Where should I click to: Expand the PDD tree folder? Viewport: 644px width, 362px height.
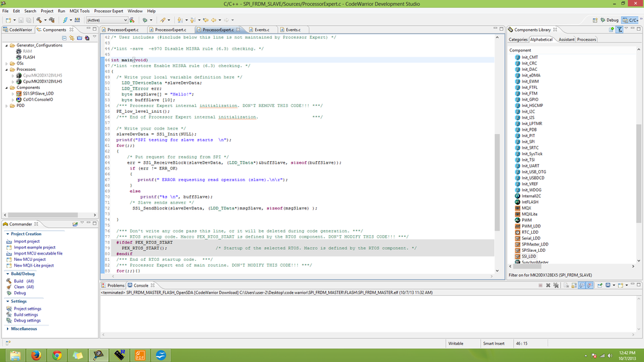pyautogui.click(x=6, y=106)
